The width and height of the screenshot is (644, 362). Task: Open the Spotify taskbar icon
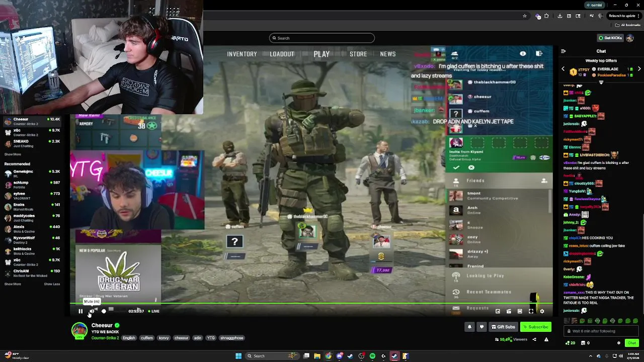pyautogui.click(x=372, y=356)
